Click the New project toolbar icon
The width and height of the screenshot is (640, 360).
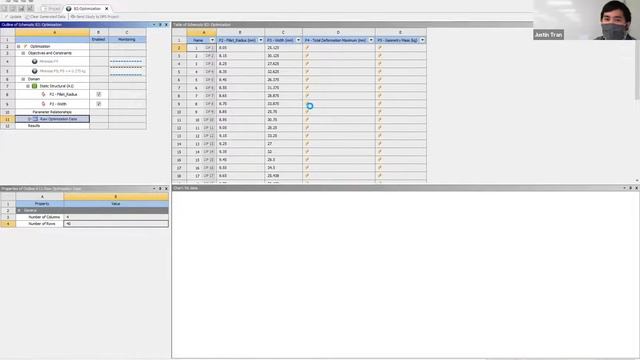pos(4,8)
